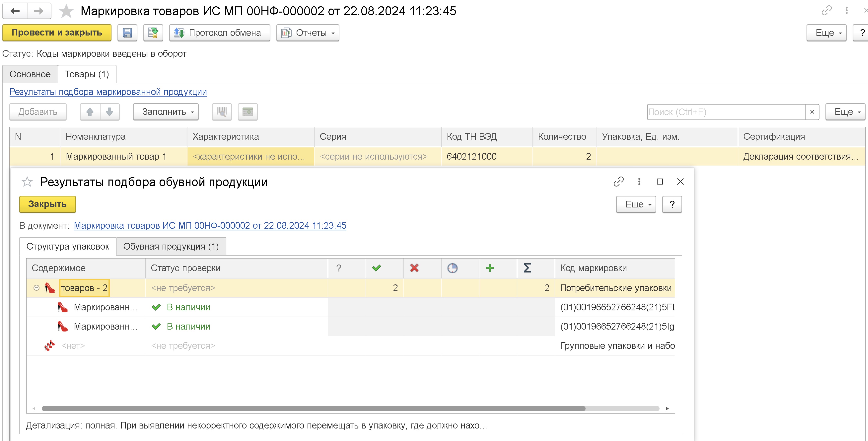Viewport: 868px width, 441px height.
Task: Click the Количество column header
Action: click(564, 136)
